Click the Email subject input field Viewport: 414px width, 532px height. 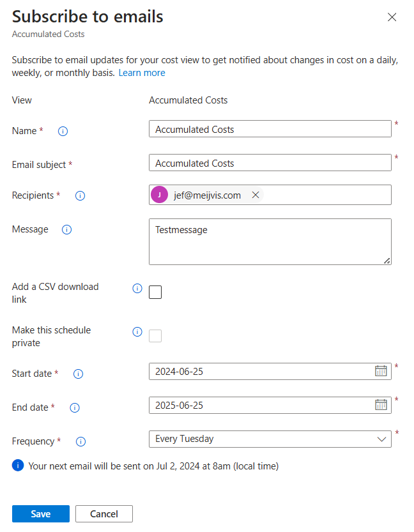(x=270, y=163)
